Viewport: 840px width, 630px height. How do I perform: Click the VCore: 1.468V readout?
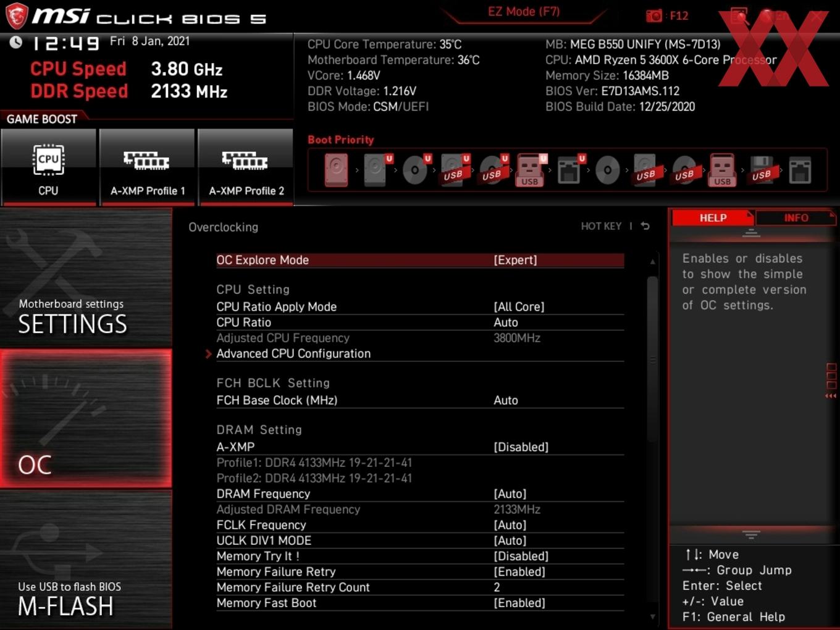pyautogui.click(x=343, y=75)
